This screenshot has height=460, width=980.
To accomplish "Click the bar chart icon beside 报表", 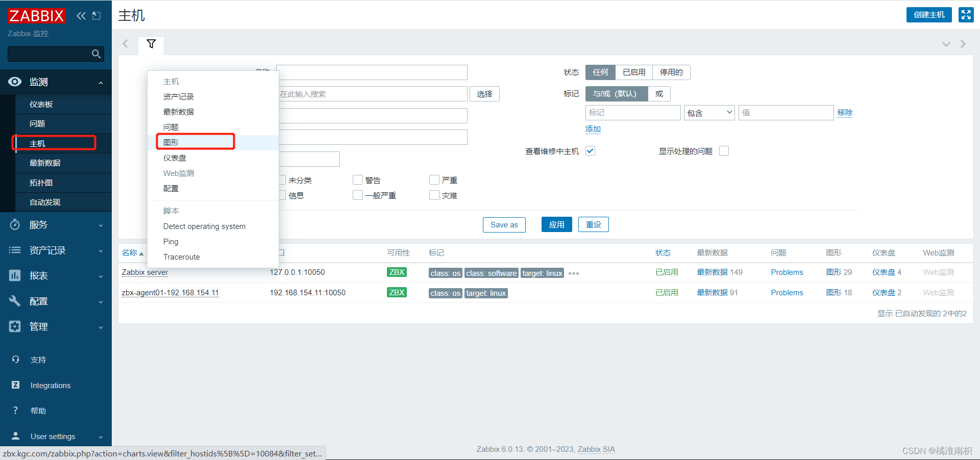I will [x=15, y=275].
